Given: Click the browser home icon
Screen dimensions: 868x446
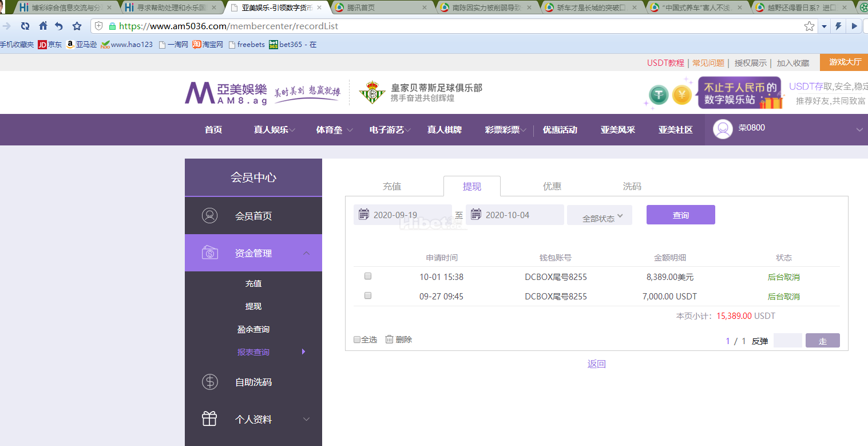Looking at the screenshot, I should 43,26.
